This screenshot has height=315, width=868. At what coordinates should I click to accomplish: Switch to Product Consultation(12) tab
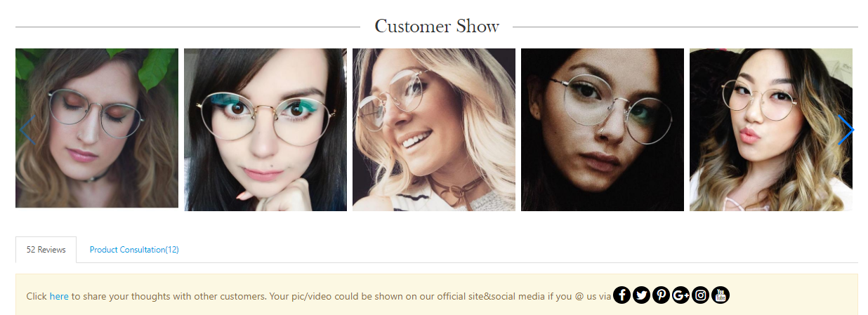pos(134,250)
